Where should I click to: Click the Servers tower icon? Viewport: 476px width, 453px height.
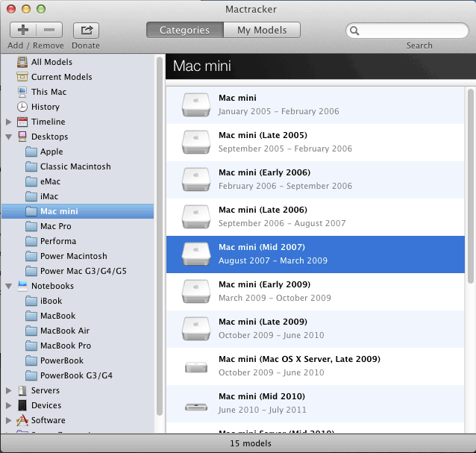22,390
